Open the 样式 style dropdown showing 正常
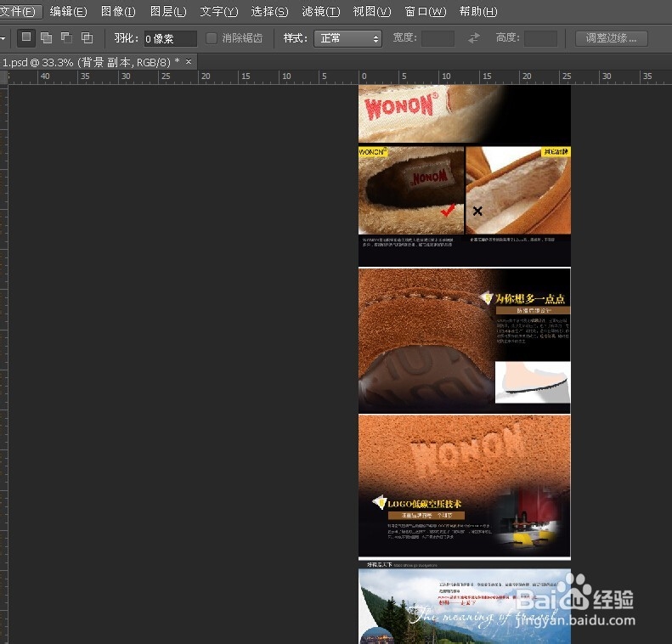This screenshot has height=644, width=672. 348,38
